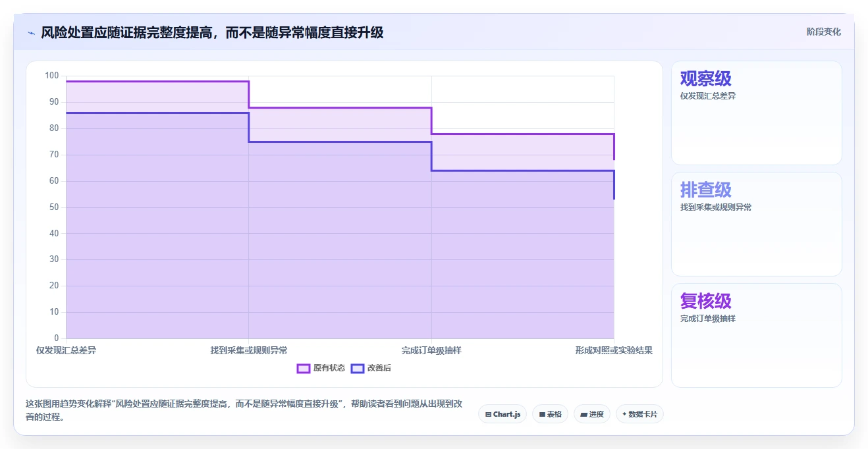Select the 进度 tag chip
Image resolution: width=868 pixels, height=449 pixels.
(x=592, y=414)
